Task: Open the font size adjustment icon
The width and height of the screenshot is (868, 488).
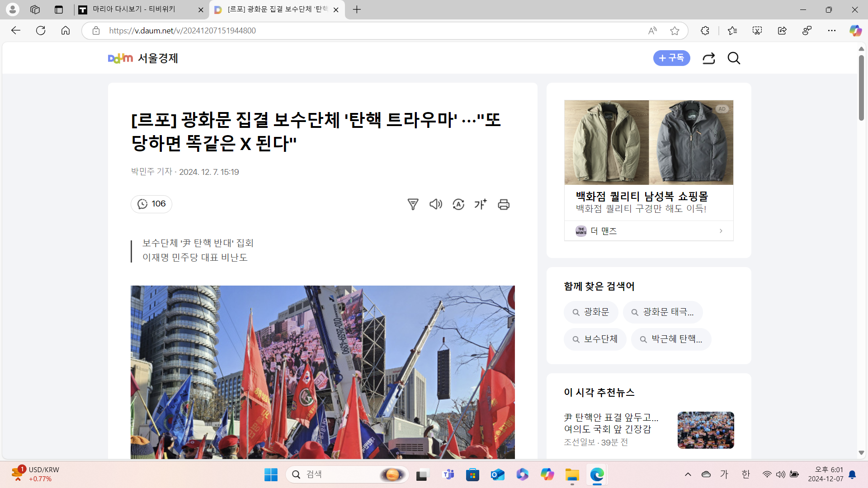Action: [481, 204]
